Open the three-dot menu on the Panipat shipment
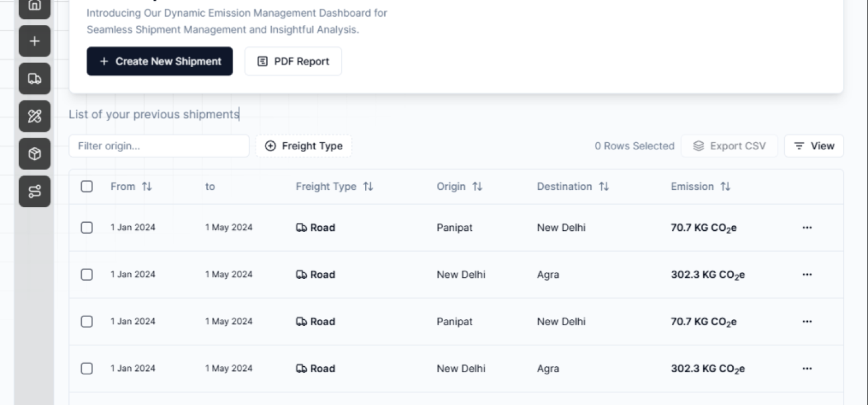868x405 pixels. [x=807, y=227]
